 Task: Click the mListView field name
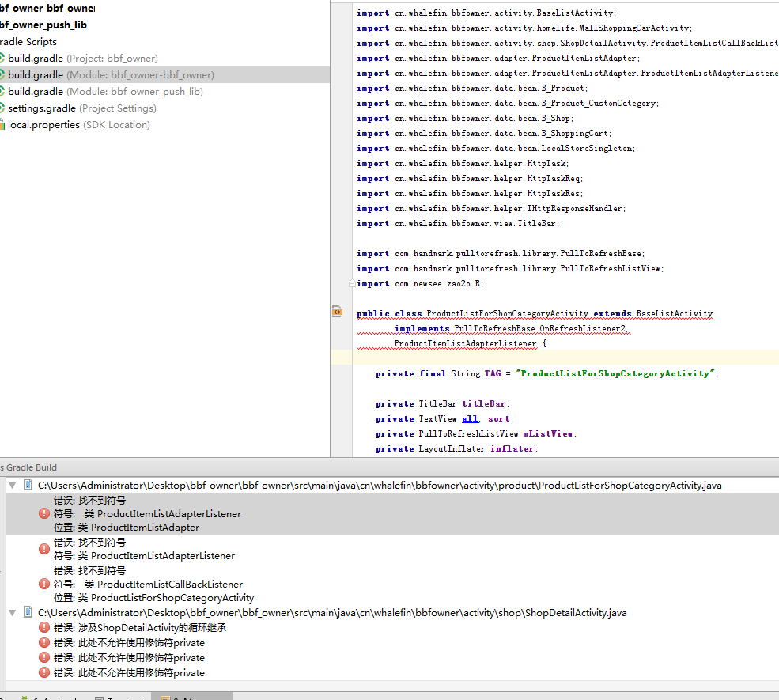[548, 433]
